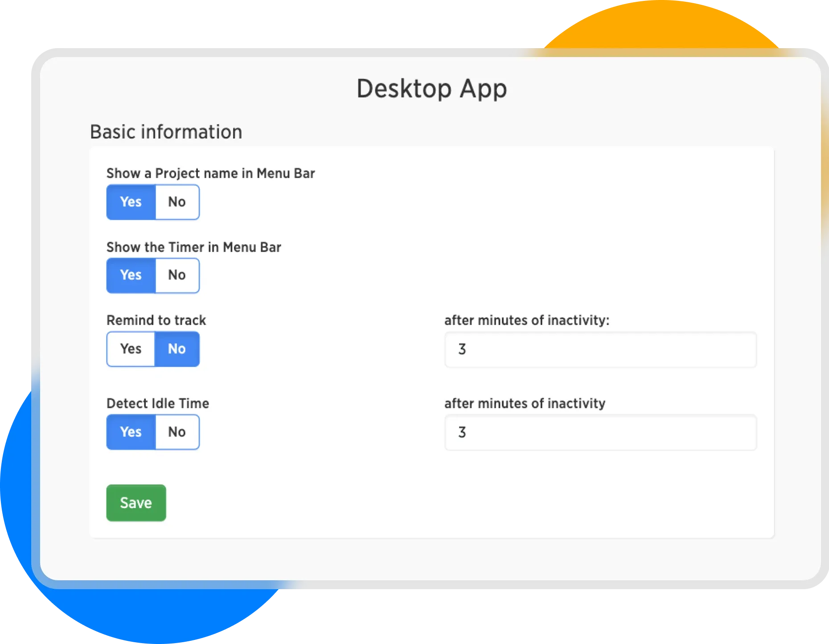Click the Show a Project name label
This screenshot has height=644, width=829.
(210, 173)
